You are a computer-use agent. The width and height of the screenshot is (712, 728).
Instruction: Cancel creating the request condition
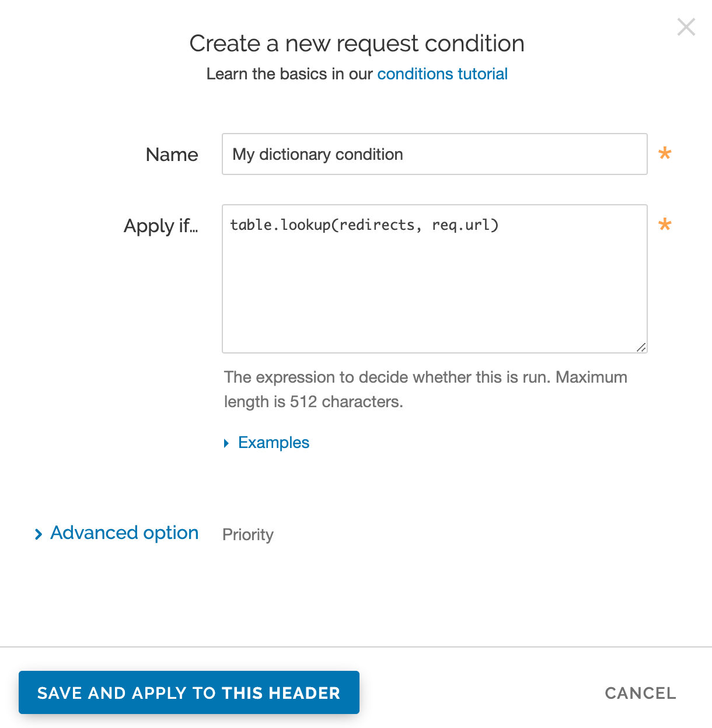pyautogui.click(x=640, y=693)
